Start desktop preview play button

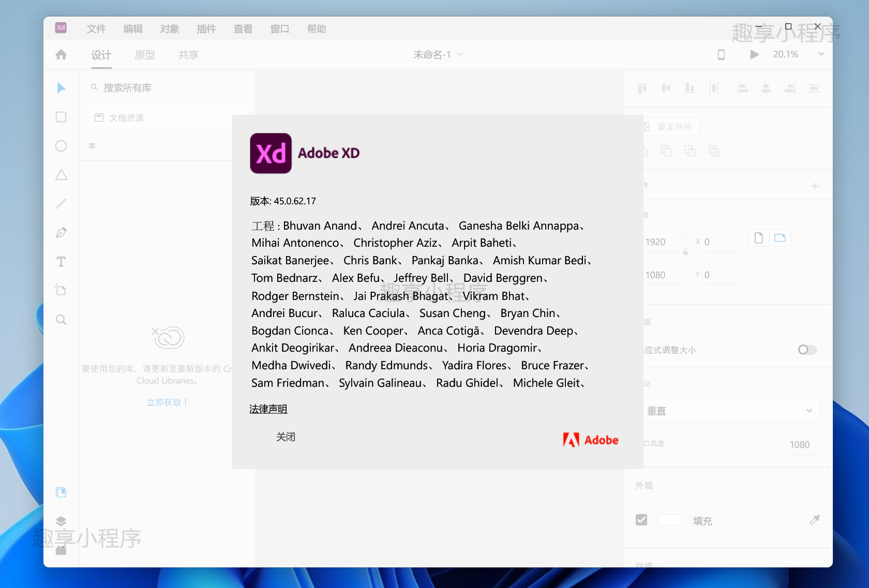[x=755, y=54]
